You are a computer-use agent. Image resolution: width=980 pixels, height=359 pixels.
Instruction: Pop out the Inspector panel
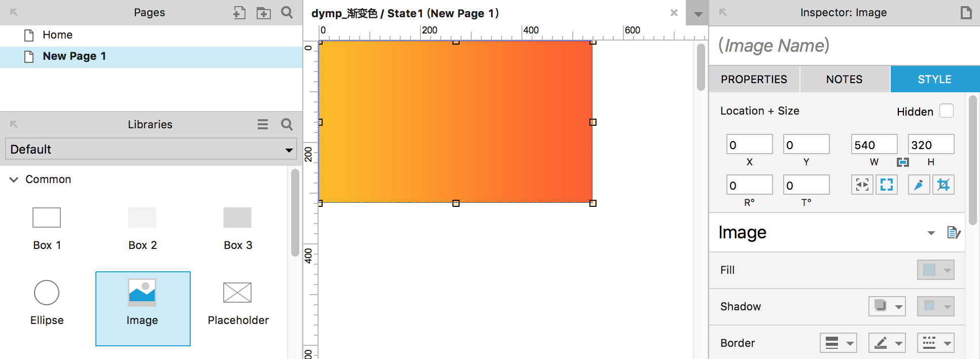coord(723,13)
